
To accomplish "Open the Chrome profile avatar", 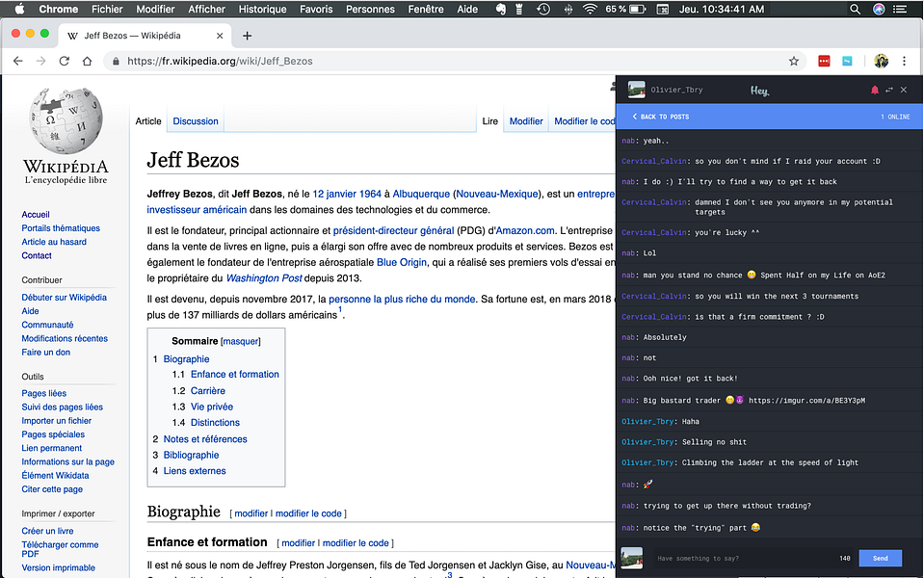I will coord(881,62).
